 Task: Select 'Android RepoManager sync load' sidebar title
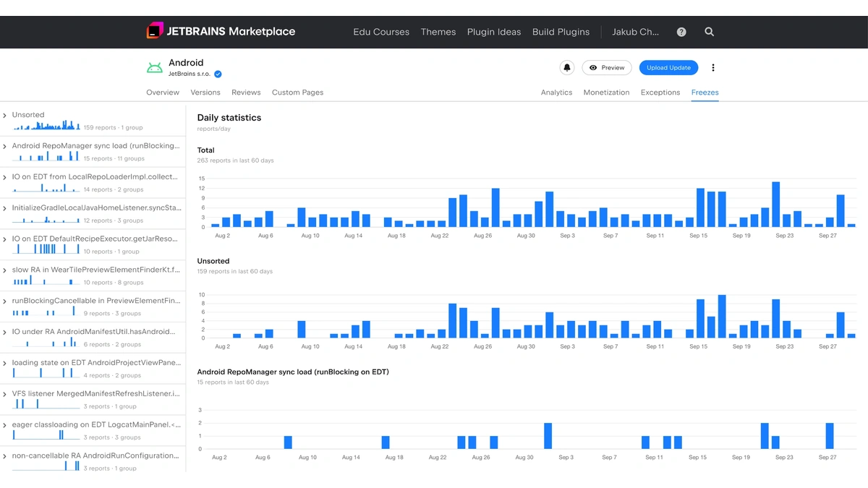tap(95, 146)
